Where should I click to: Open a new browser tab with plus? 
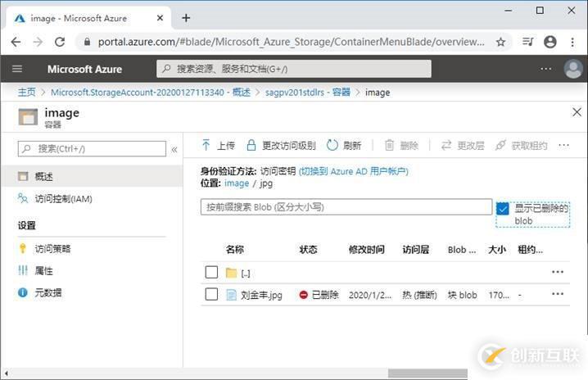tap(186, 18)
